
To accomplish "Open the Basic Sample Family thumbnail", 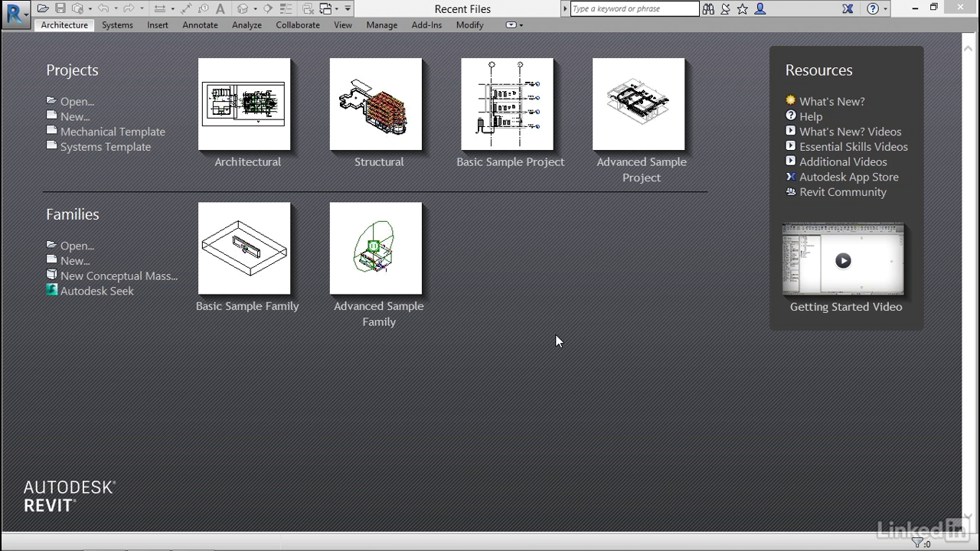I will coord(244,248).
